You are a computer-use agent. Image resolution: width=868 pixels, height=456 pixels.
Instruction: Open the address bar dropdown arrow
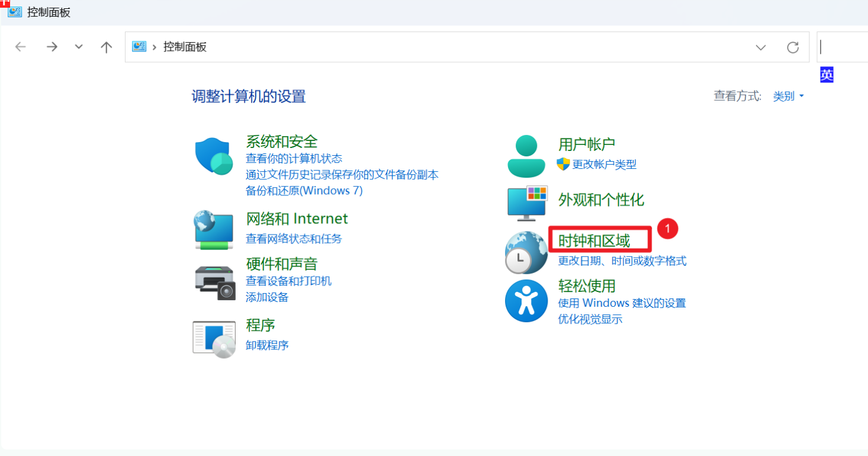click(x=760, y=47)
